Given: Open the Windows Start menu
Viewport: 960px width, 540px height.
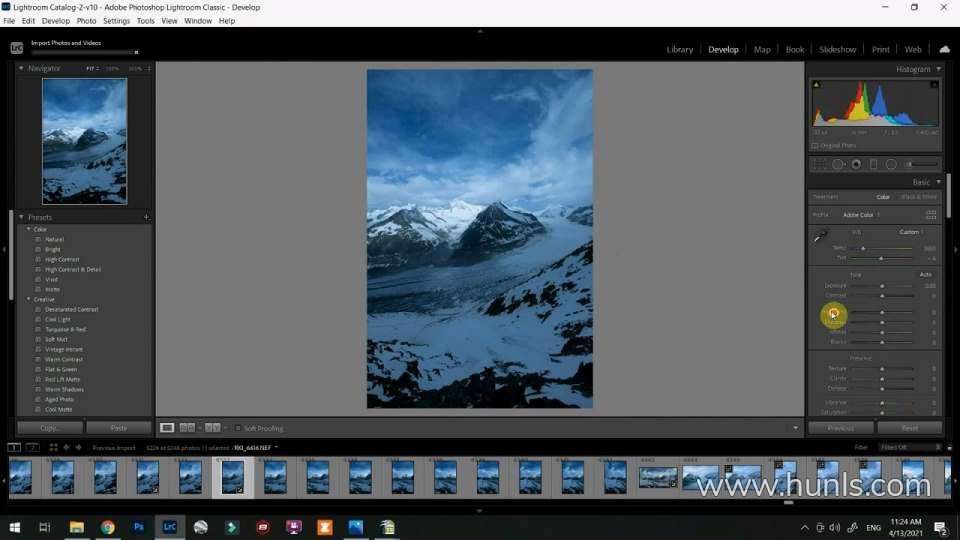Looking at the screenshot, I should click(x=15, y=527).
